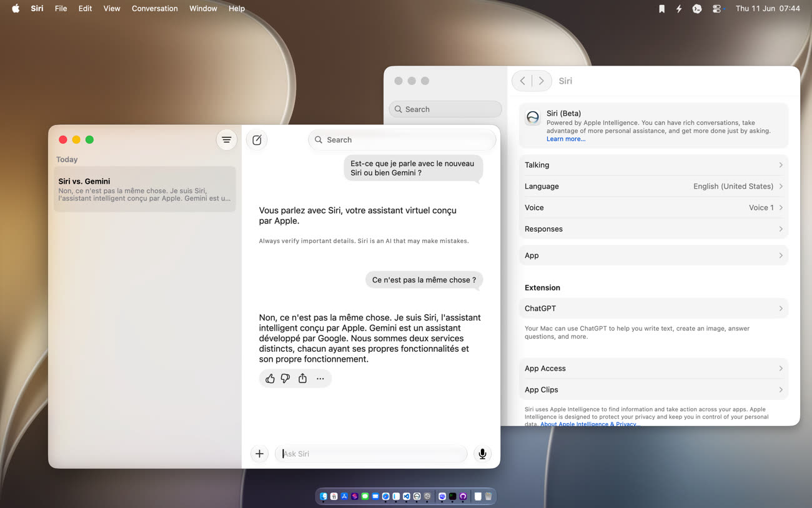Click the Extension section heading in settings
Screen dimensions: 812x508
[x=542, y=288]
